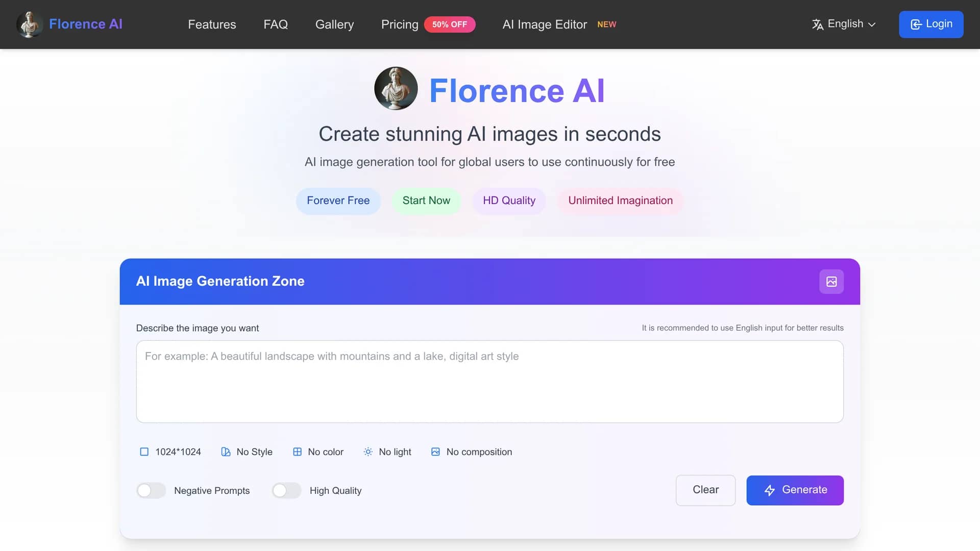The image size is (980, 551).
Task: Click the grid icon next to No color
Action: pyautogui.click(x=297, y=452)
